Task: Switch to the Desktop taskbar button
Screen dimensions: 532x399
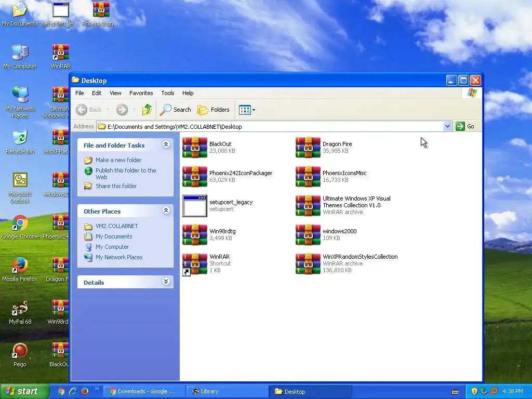Action: coord(311,392)
